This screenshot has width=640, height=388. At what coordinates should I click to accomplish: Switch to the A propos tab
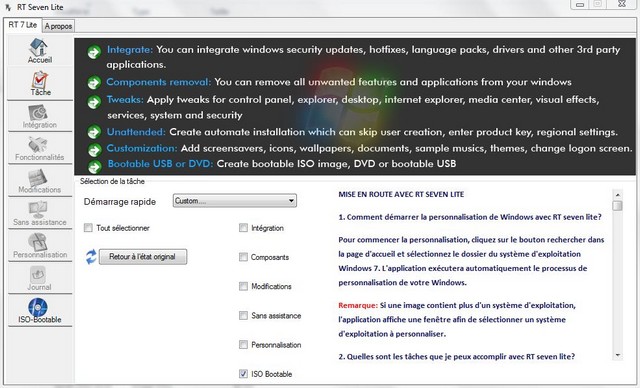point(58,26)
